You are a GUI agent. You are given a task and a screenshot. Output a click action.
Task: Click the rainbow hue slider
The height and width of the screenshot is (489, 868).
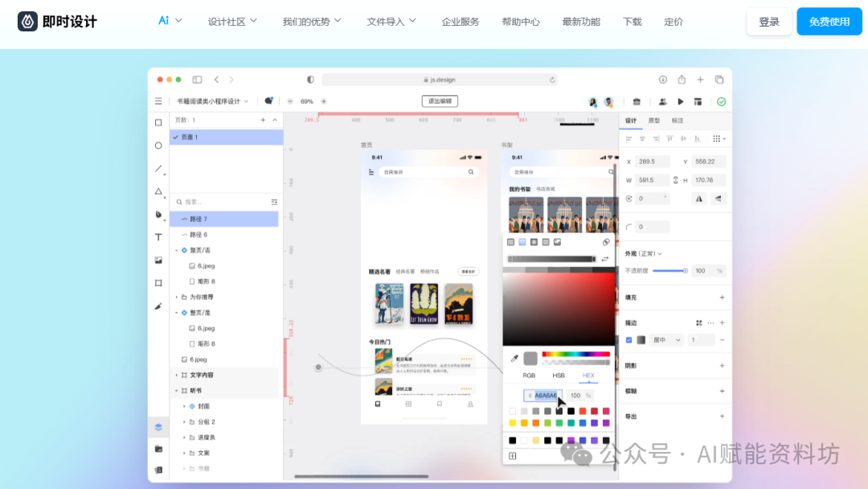(x=576, y=354)
